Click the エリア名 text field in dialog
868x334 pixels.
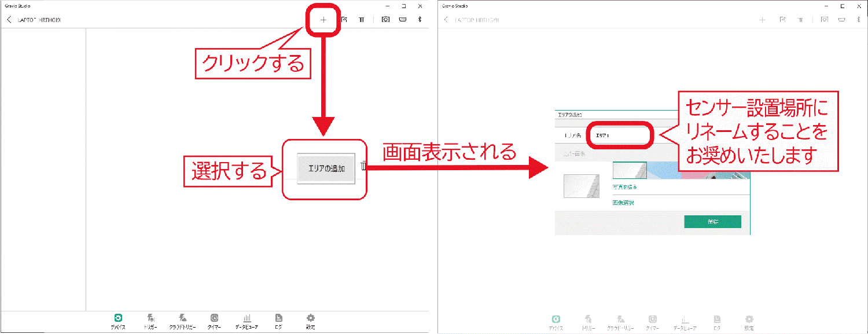pos(620,134)
